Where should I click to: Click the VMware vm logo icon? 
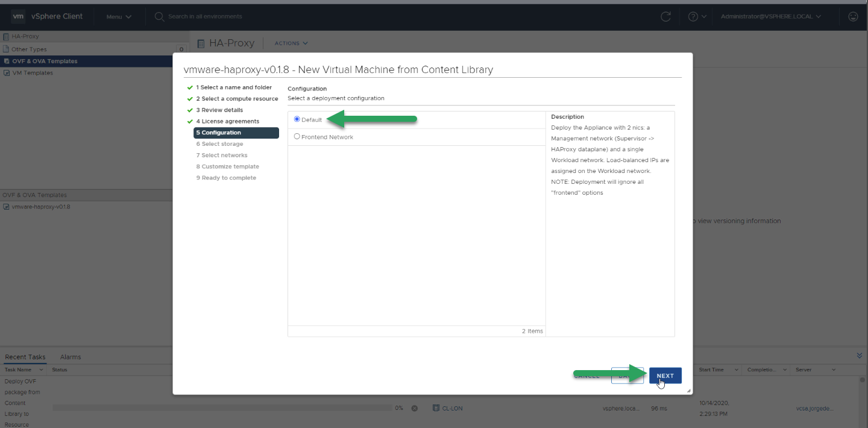pos(18,16)
